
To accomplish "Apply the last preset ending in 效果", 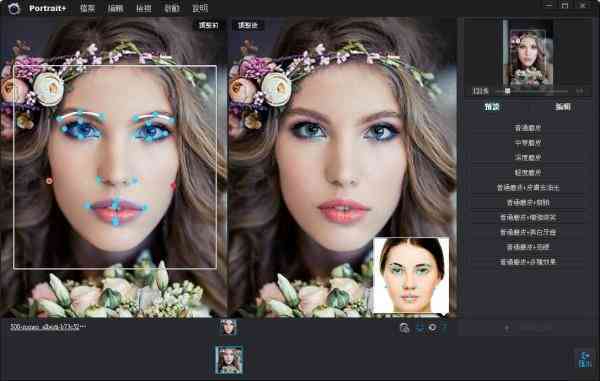I will click(x=528, y=262).
